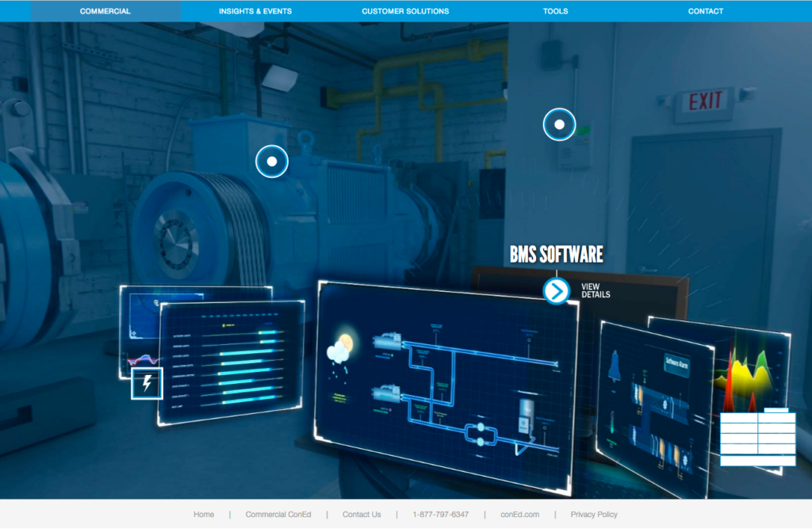Go to the Contact navigation item
This screenshot has height=529, width=812.
705,11
